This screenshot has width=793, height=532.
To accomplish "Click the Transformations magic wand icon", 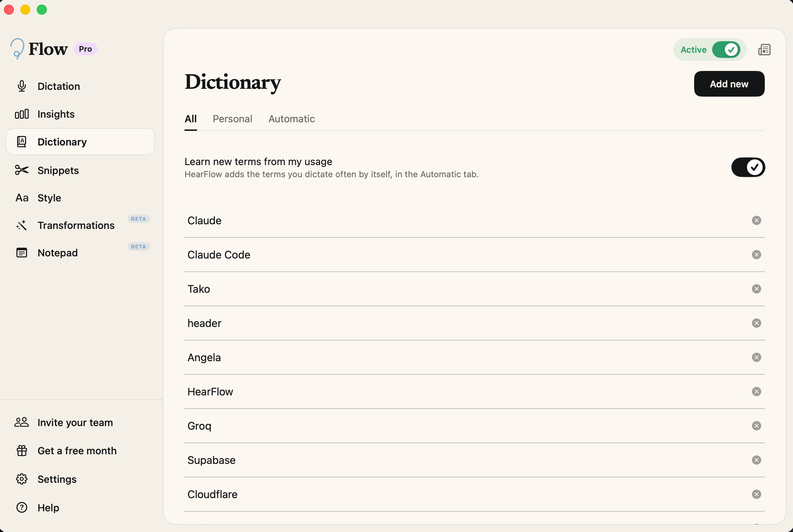I will [22, 225].
